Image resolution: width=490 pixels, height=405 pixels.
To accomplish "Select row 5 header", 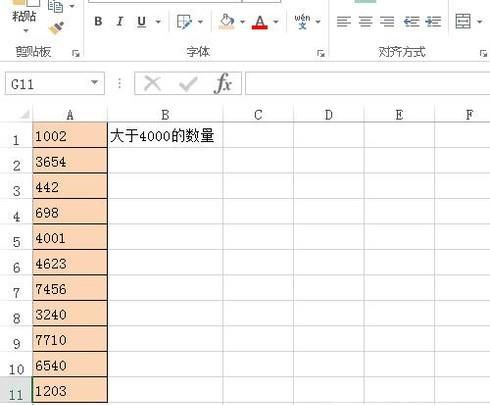I will (16, 237).
